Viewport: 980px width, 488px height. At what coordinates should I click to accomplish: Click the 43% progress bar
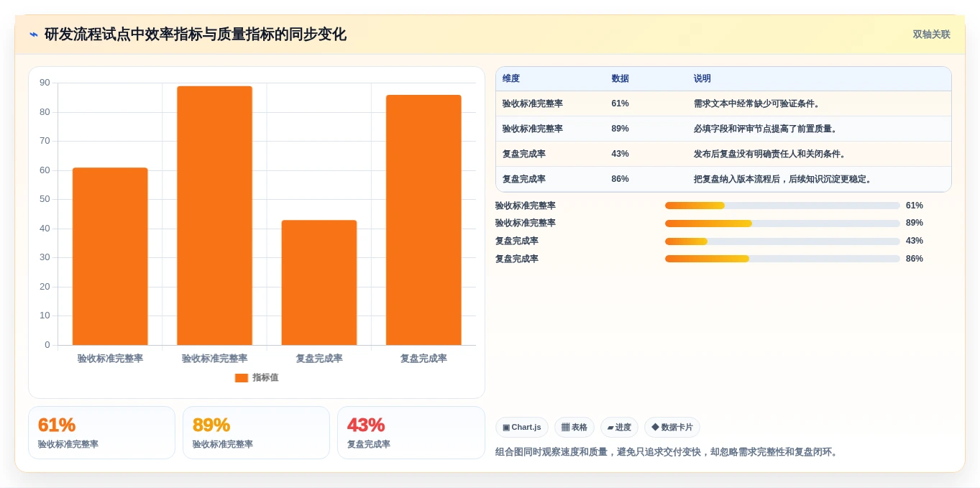[782, 241]
